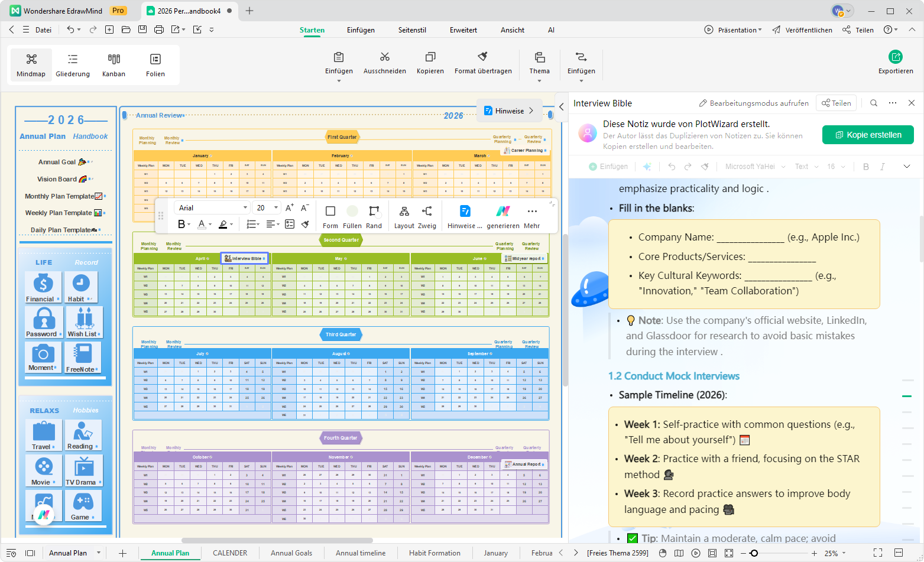The width and height of the screenshot is (924, 562).
Task: Click the green Kopie erstellen button
Action: [x=867, y=135]
